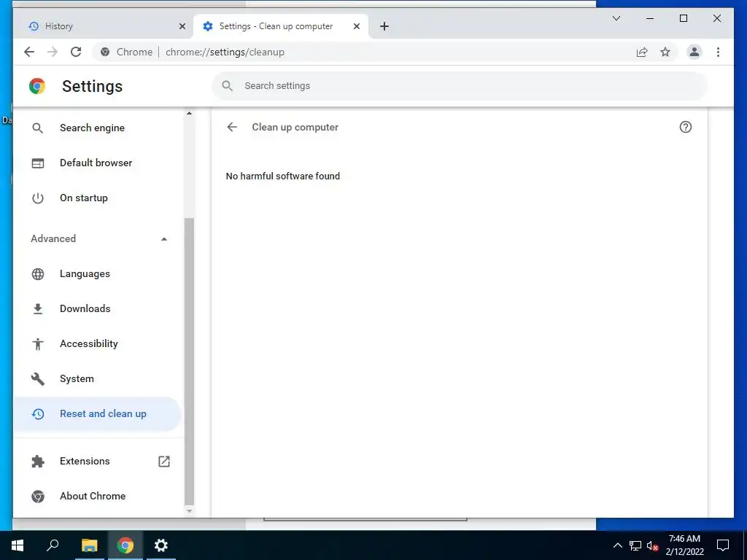Screen dimensions: 747x560
Task: Click the "Clean up computer" heading
Action: coord(295,127)
